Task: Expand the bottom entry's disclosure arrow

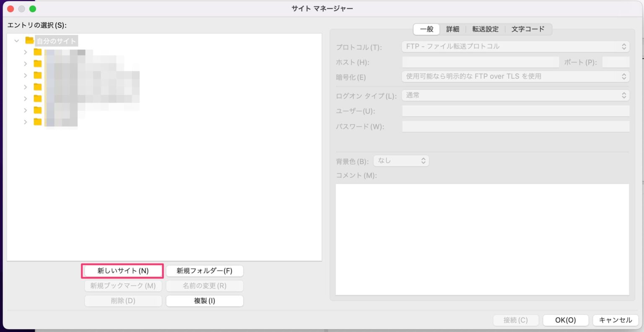Action: point(26,122)
